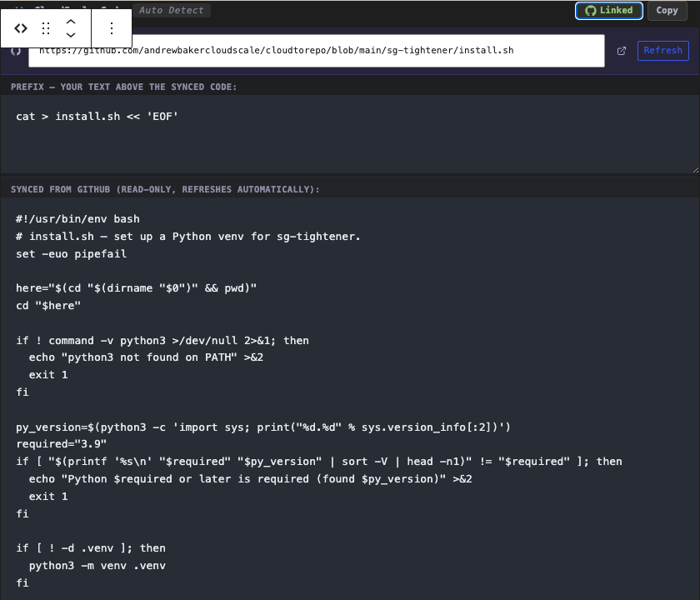
Task: Click the line "python3 -m venv .venv"
Action: 97,566
